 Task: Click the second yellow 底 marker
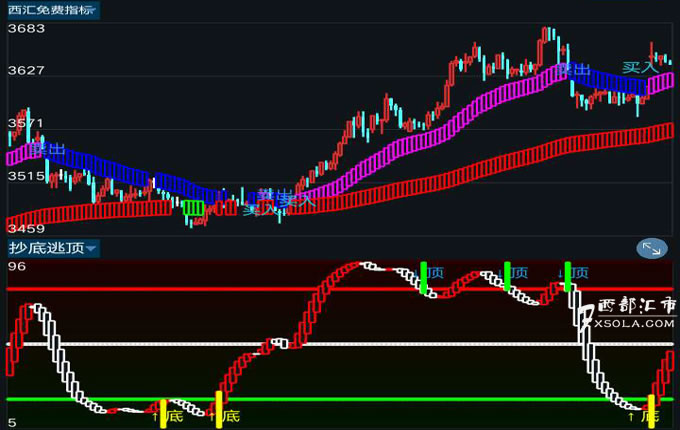point(218,410)
